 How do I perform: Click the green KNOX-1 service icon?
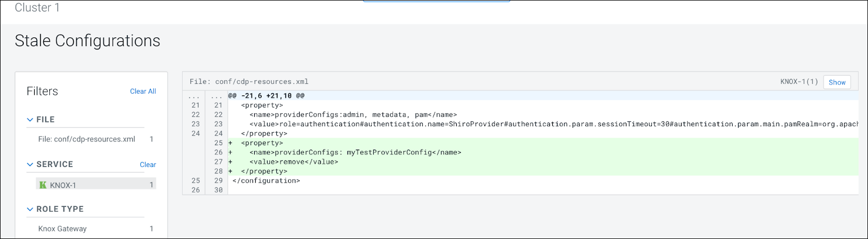coord(43,185)
